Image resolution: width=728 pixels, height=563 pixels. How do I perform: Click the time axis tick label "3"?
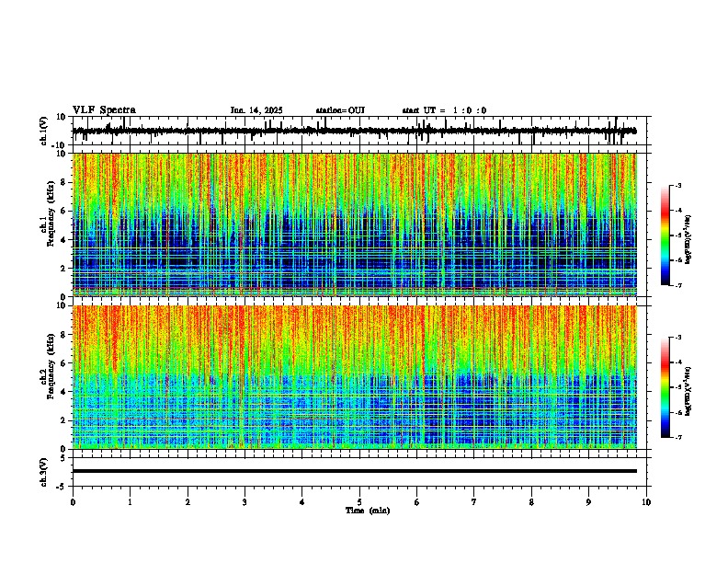pyautogui.click(x=245, y=502)
